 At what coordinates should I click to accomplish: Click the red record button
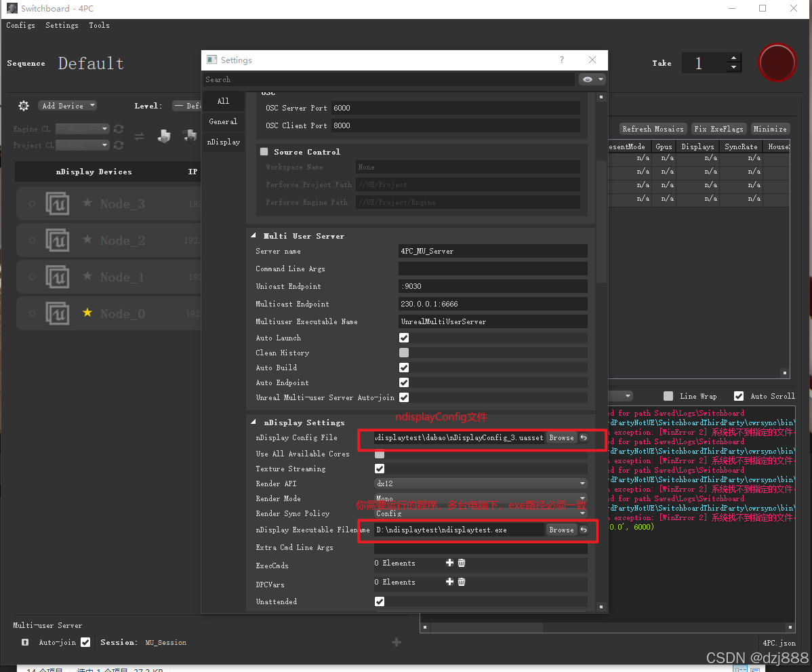click(x=777, y=62)
